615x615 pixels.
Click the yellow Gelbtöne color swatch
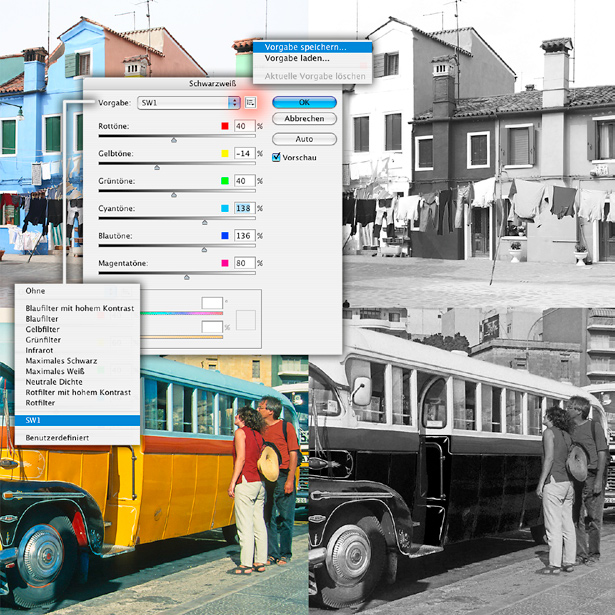225,153
